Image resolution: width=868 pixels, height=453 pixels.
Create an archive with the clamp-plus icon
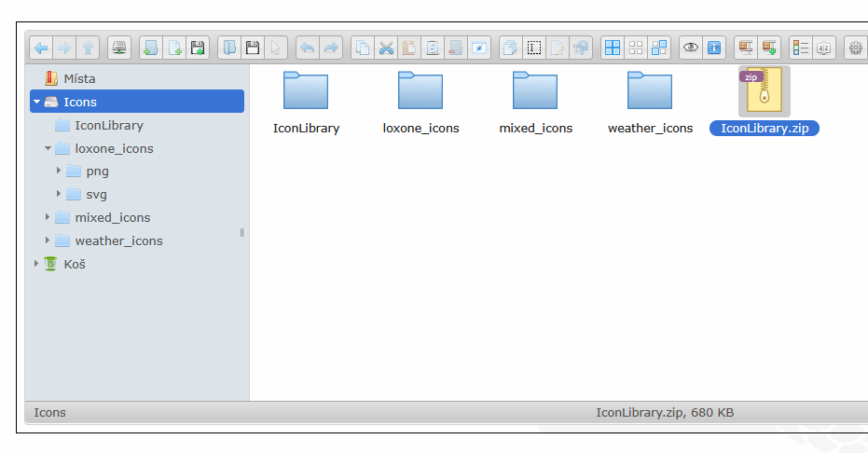coord(769,48)
